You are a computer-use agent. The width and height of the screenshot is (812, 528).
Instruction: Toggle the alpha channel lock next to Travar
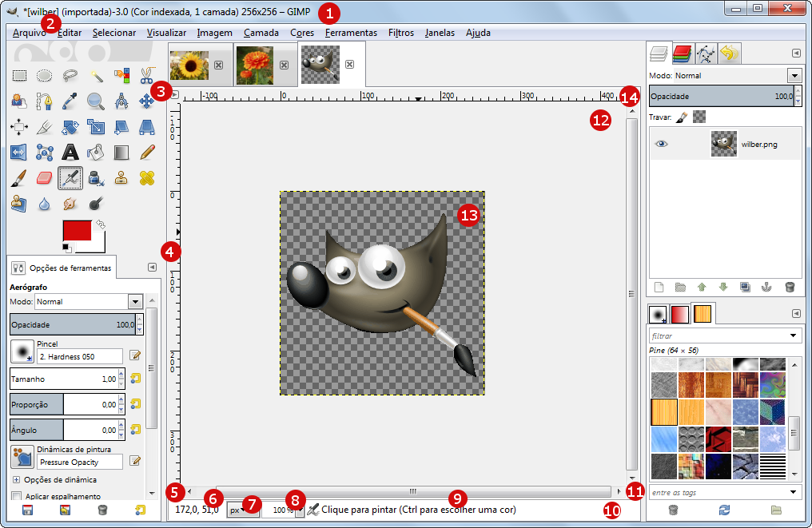(699, 117)
